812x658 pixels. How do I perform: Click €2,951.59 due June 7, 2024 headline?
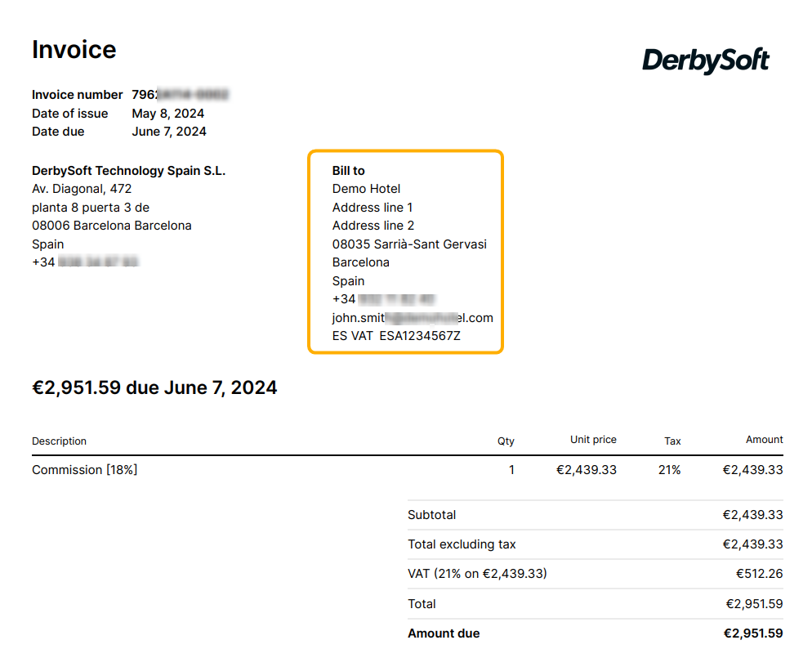(x=154, y=387)
